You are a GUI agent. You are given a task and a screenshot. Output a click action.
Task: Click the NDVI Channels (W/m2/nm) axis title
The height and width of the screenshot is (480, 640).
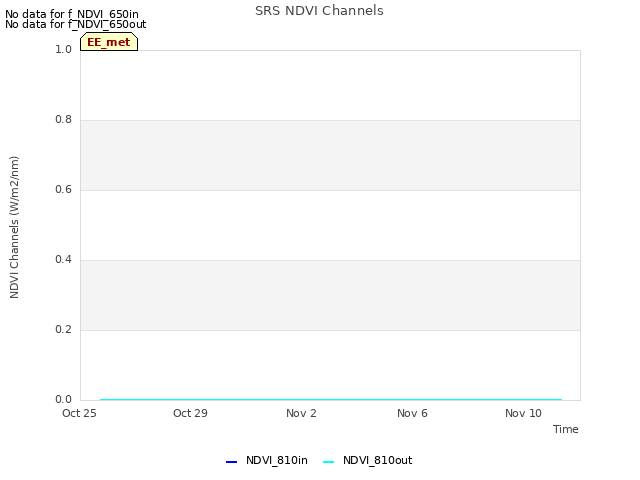14,227
